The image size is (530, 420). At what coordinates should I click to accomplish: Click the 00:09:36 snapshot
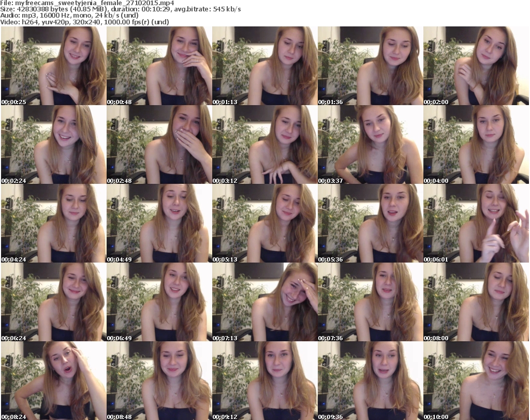coord(371,381)
